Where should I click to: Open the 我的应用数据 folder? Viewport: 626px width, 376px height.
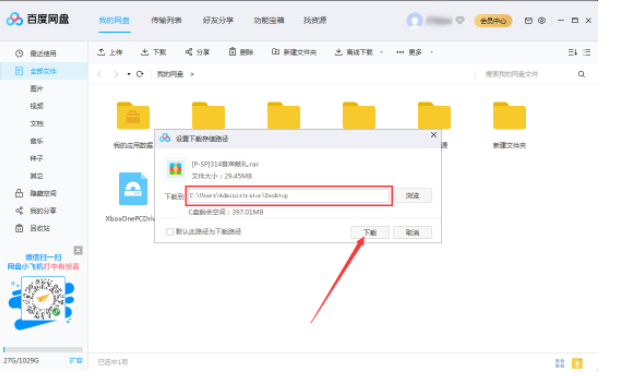(x=133, y=116)
